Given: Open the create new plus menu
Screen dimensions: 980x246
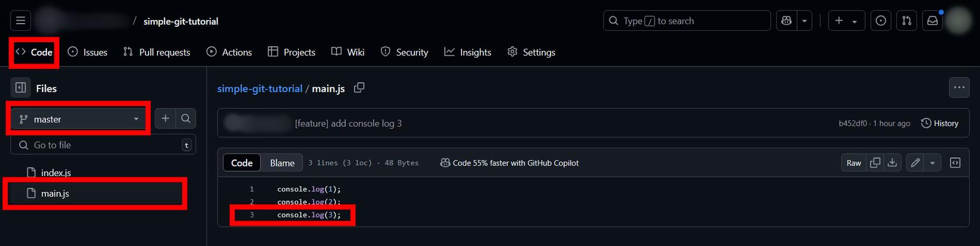Looking at the screenshot, I should [846, 21].
